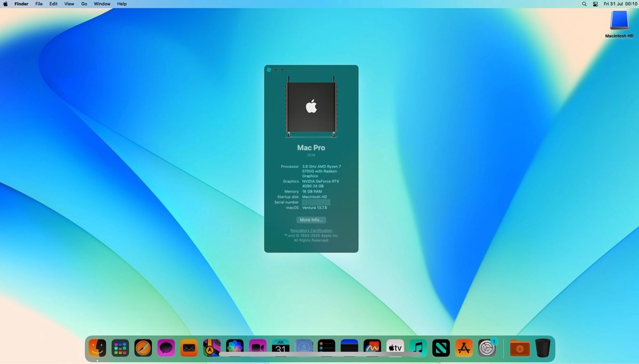Open the Help menu
This screenshot has width=639, height=364.
[x=122, y=4]
